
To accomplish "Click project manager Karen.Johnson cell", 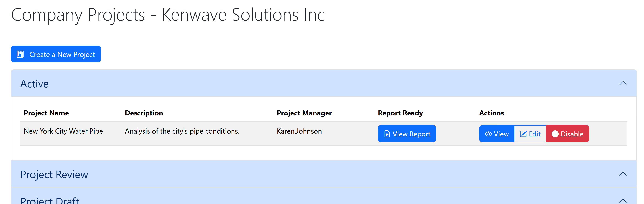I will coord(299,131).
